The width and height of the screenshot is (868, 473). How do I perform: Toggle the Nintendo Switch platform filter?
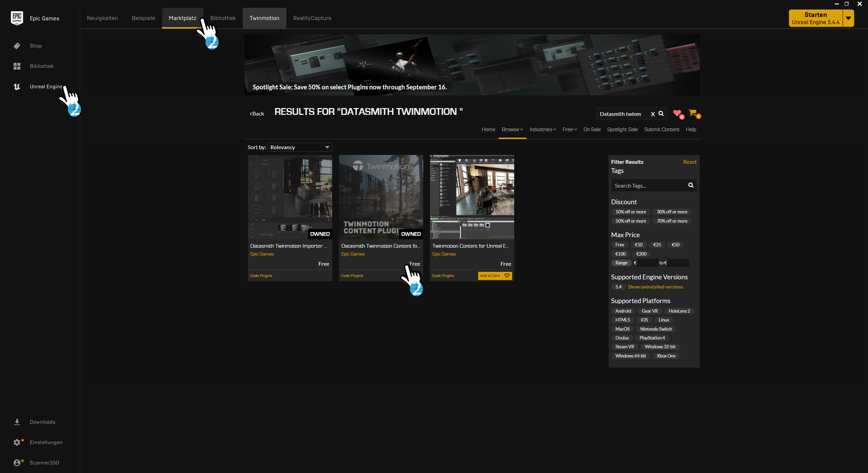click(x=656, y=329)
